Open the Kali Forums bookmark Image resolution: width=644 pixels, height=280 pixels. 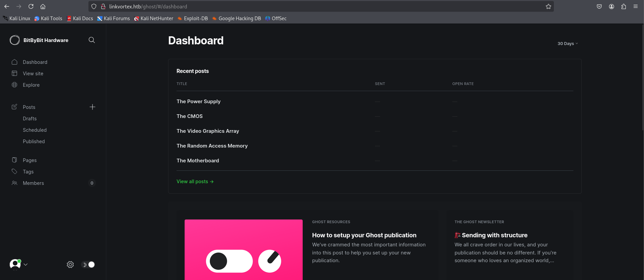(113, 18)
